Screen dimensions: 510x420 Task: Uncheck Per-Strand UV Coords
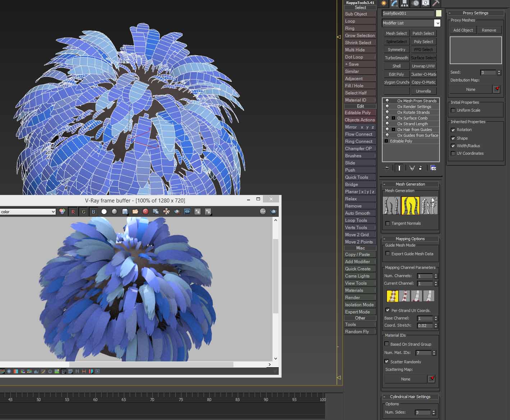[x=388, y=310]
